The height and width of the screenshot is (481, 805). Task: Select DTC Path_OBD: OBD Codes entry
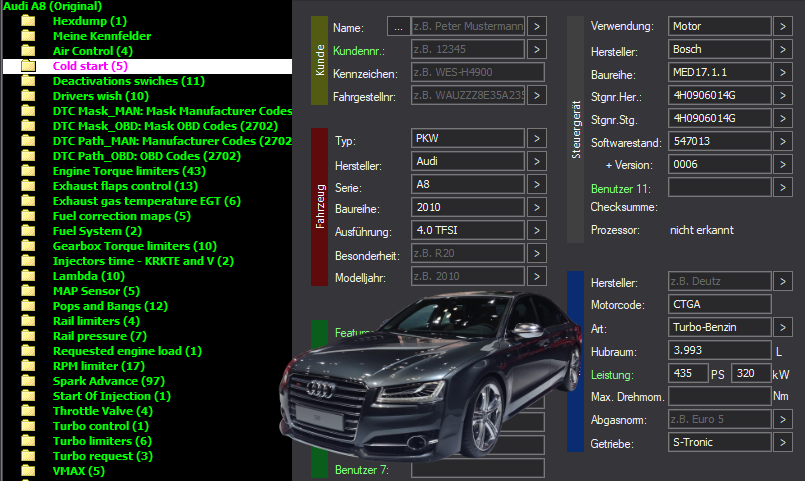pyautogui.click(x=147, y=156)
